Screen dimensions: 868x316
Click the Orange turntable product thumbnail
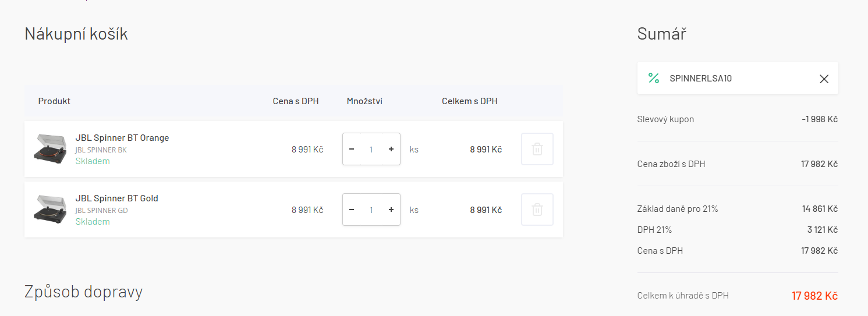click(x=50, y=148)
